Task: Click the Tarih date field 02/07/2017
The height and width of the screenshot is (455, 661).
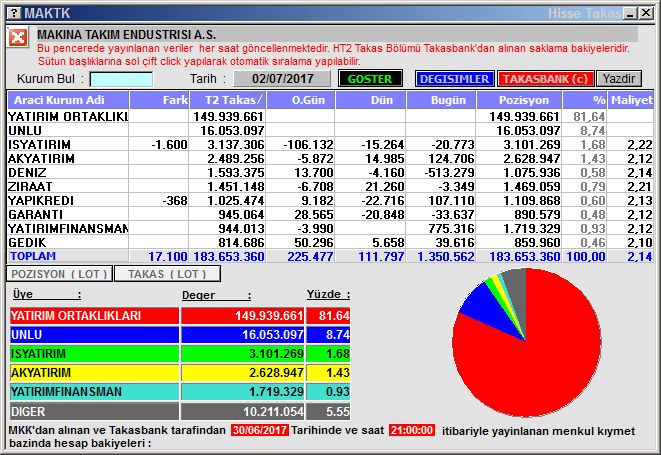Action: point(282,79)
